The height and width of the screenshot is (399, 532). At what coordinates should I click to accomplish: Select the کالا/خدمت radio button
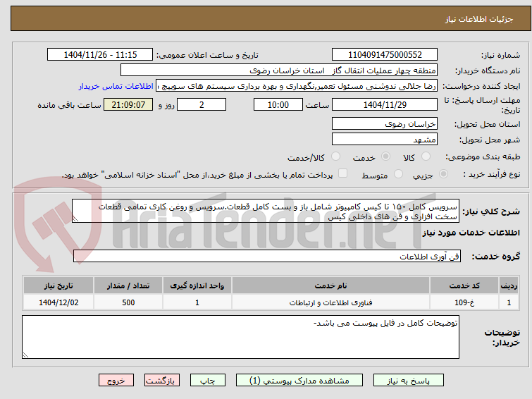point(335,156)
